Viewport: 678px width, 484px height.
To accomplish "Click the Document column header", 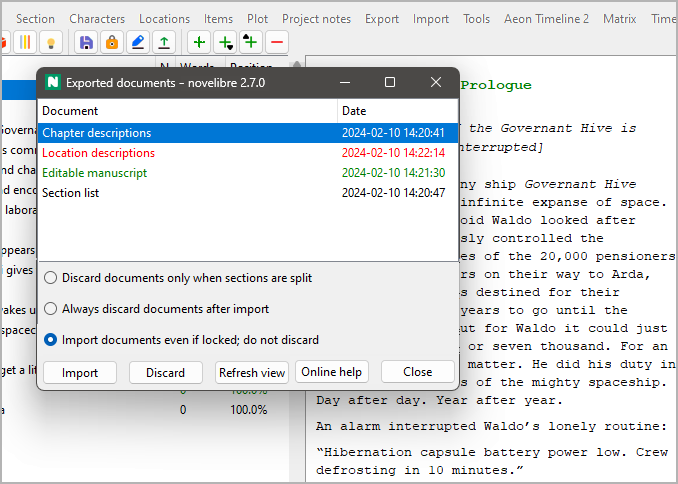I will pos(188,111).
